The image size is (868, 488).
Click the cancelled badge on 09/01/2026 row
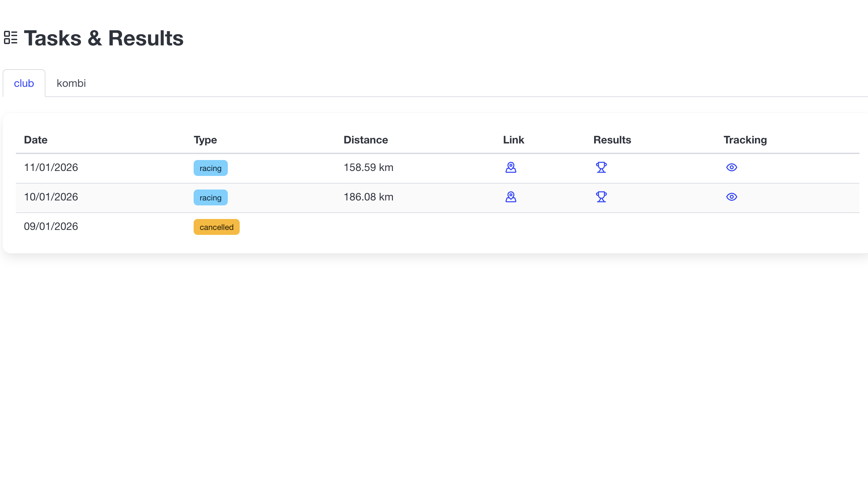[216, 227]
